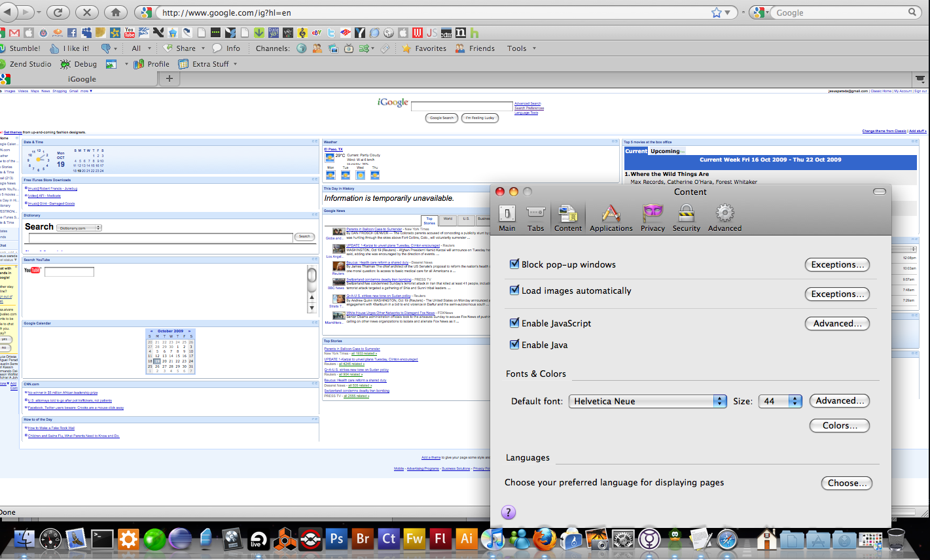Open pop-up Exceptions button
The width and height of the screenshot is (930, 560).
(837, 265)
